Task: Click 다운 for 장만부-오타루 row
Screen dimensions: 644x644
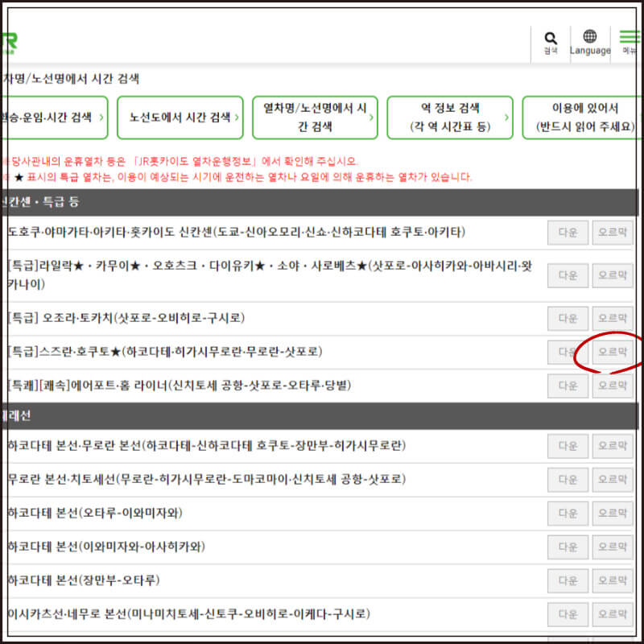Action: (x=568, y=580)
